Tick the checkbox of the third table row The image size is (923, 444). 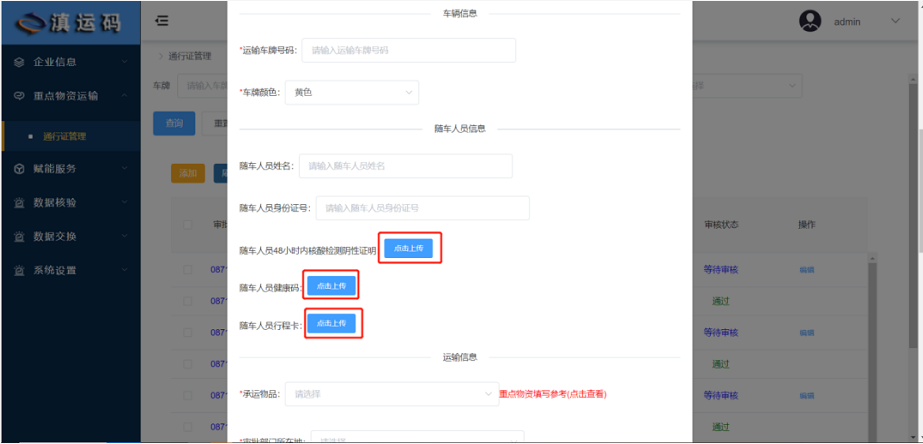[x=188, y=333]
